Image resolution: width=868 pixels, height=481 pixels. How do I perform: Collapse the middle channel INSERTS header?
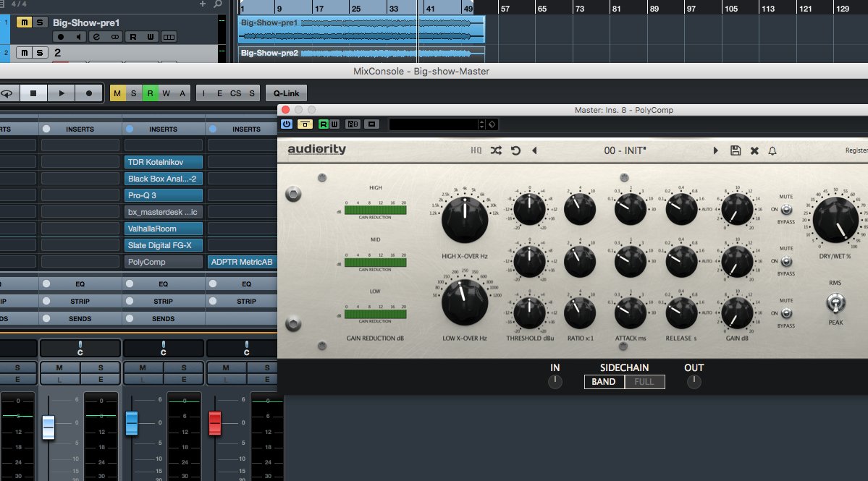(164, 129)
